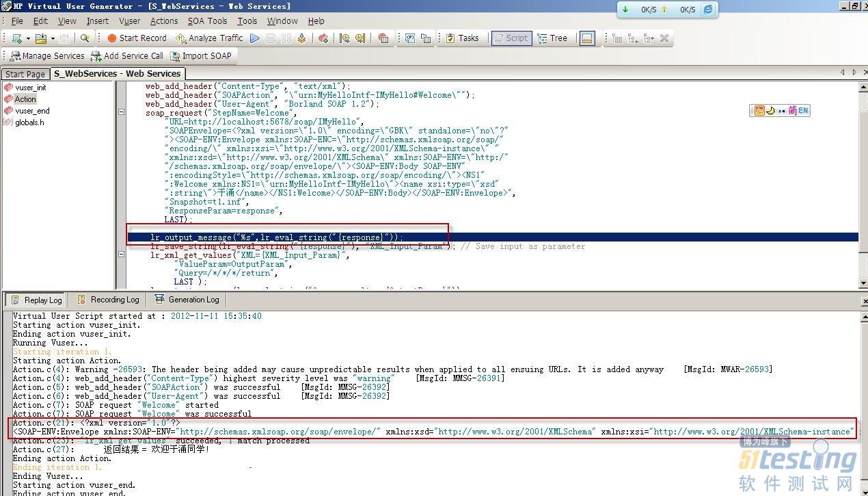Open the Vuser menu

(129, 21)
